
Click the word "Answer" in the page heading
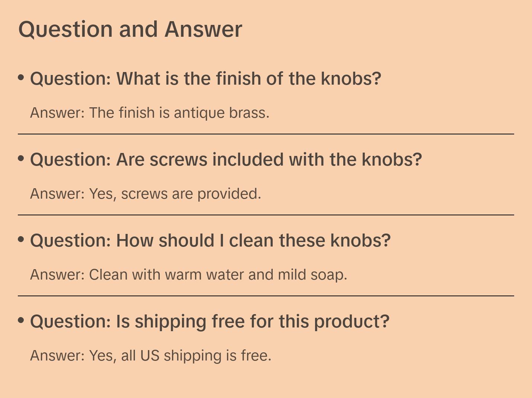(x=203, y=29)
